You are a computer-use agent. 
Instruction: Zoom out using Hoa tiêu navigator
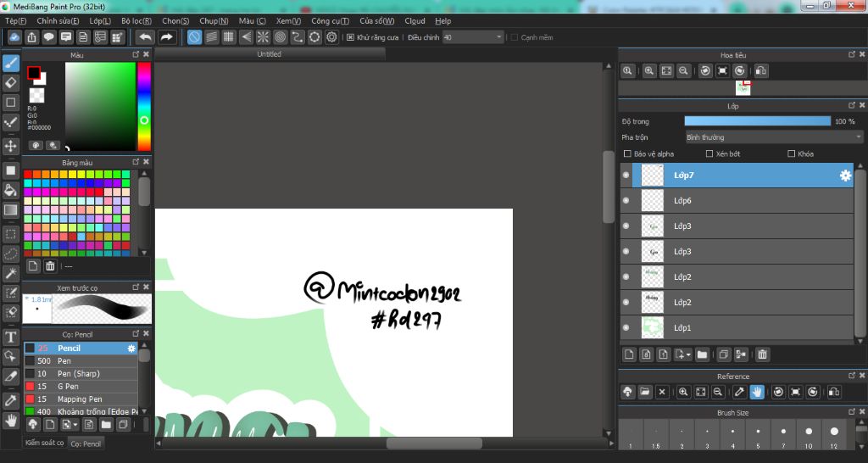pos(684,71)
